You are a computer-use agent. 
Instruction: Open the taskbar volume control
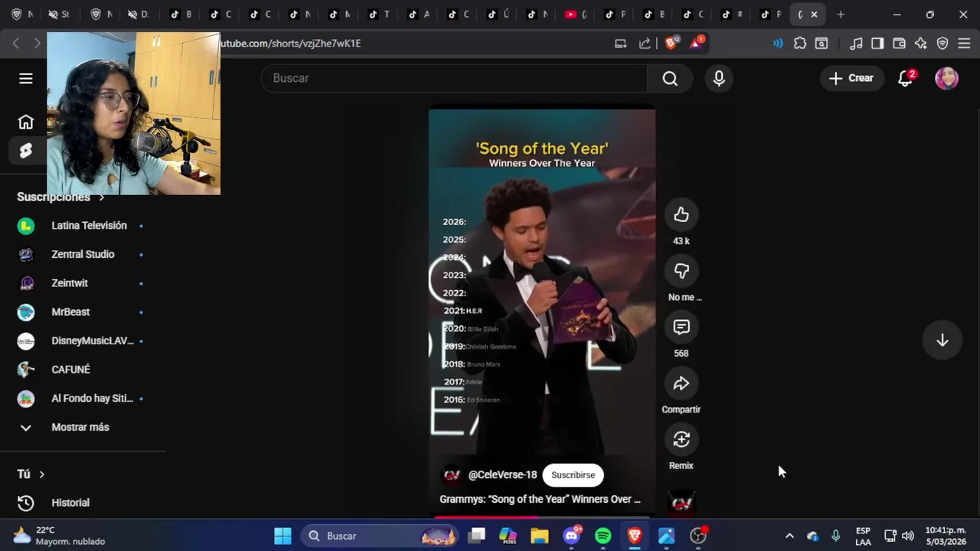pos(908,536)
